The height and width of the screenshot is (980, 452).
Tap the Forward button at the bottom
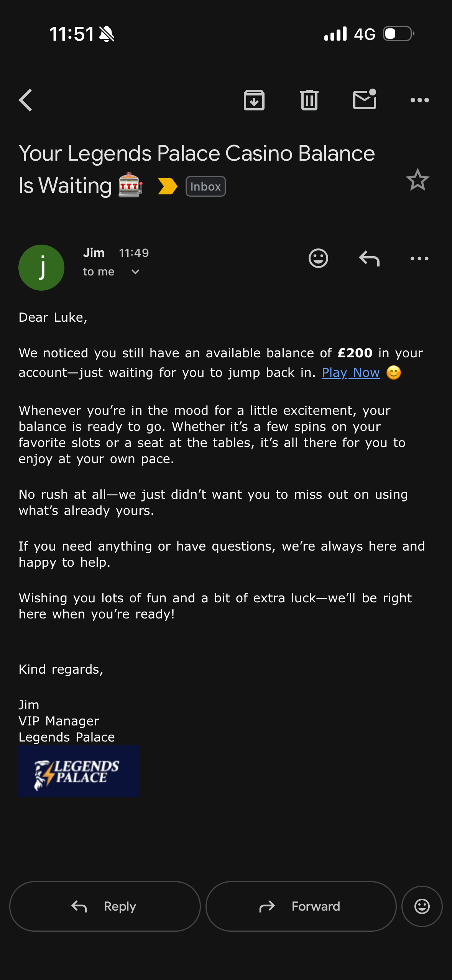[301, 906]
